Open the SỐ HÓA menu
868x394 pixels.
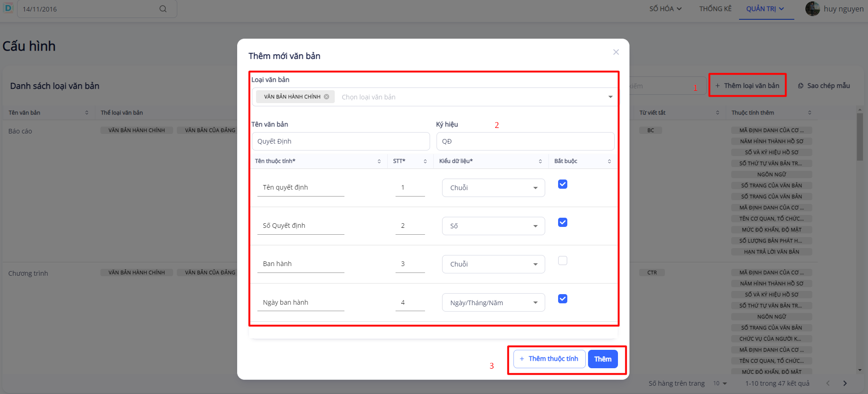[x=665, y=9]
